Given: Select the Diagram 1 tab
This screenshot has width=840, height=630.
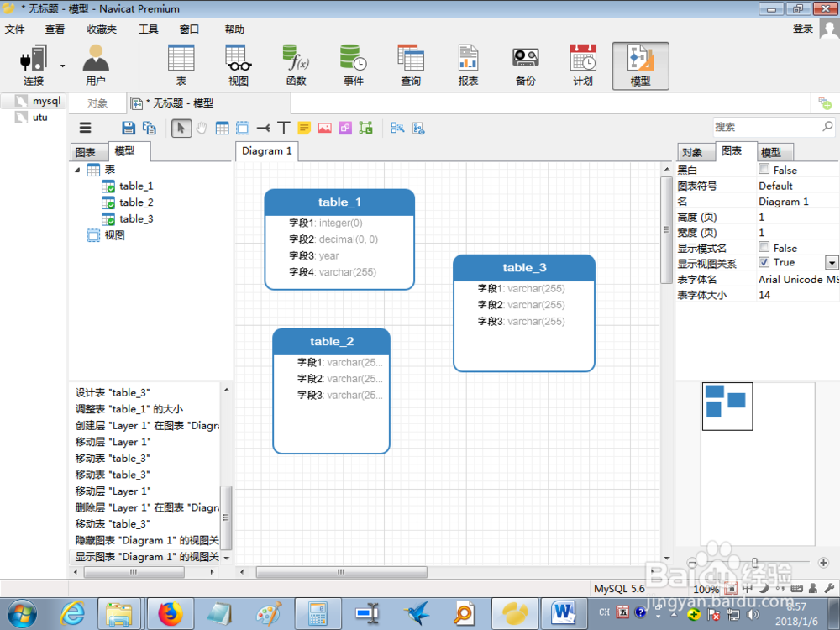Looking at the screenshot, I should (267, 151).
